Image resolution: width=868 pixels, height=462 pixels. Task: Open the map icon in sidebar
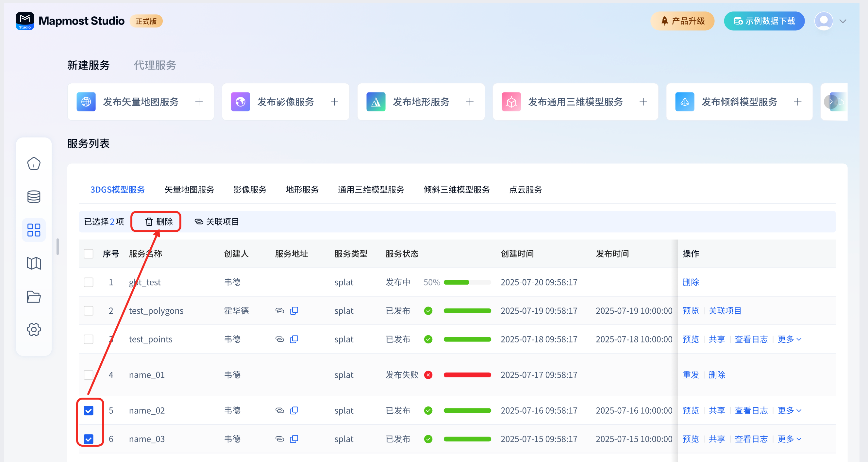click(34, 263)
